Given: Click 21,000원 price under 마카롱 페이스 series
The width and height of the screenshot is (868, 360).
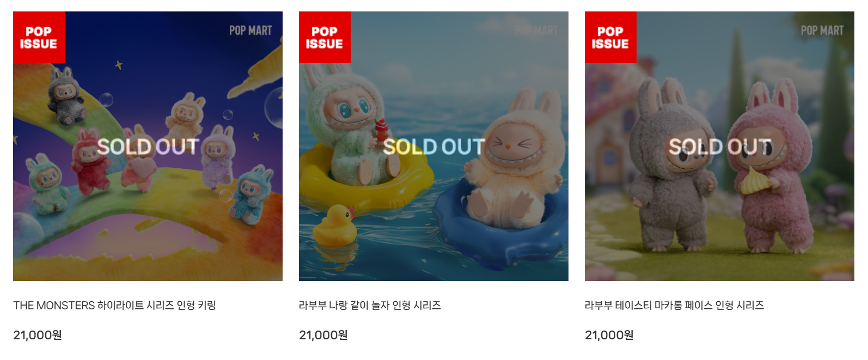Looking at the screenshot, I should click(609, 335).
